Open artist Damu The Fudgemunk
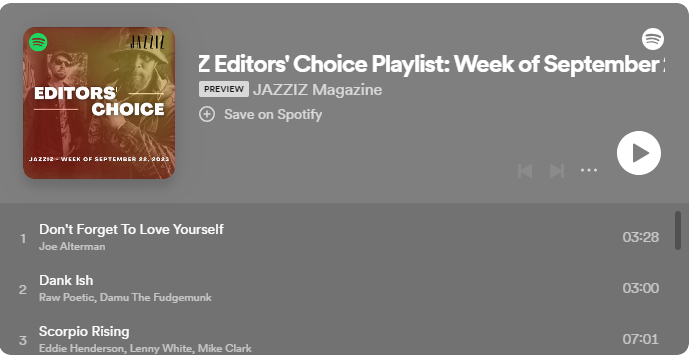 [156, 298]
